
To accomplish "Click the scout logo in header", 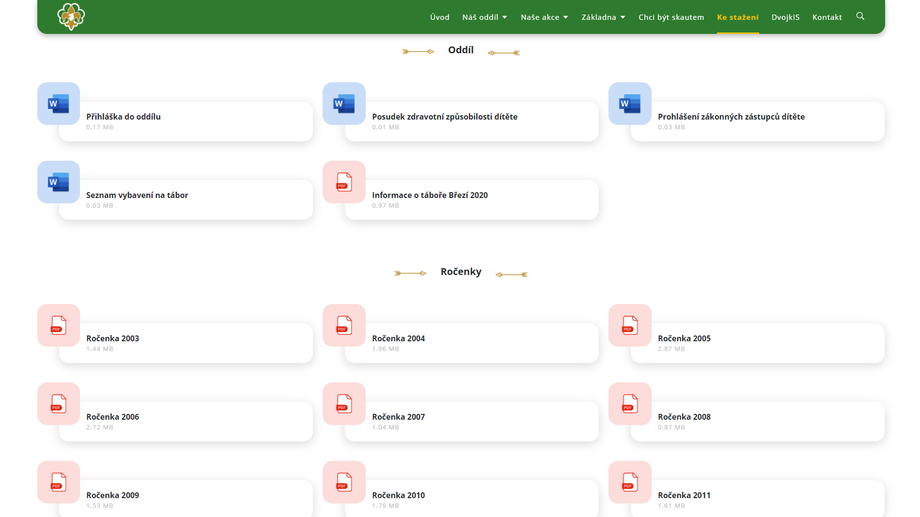I will pos(71,16).
